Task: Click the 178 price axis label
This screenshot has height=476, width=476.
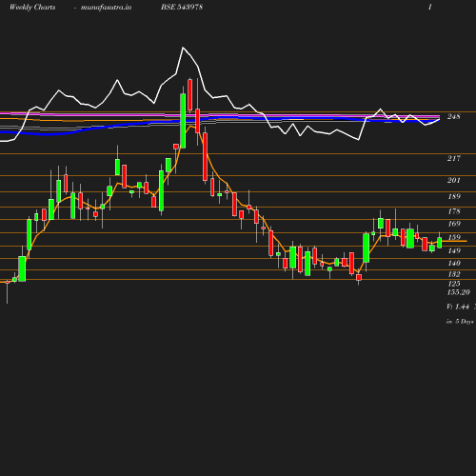Action: point(454,211)
